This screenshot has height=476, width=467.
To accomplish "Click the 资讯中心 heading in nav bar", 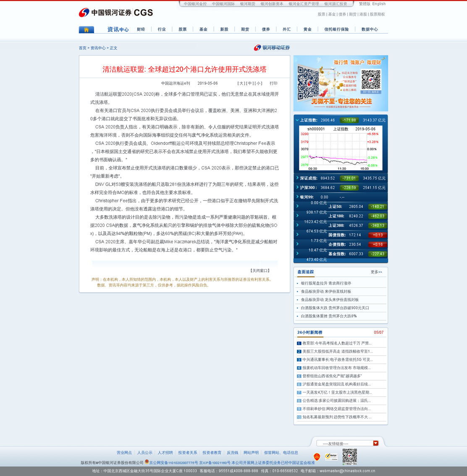I will 118,29.
